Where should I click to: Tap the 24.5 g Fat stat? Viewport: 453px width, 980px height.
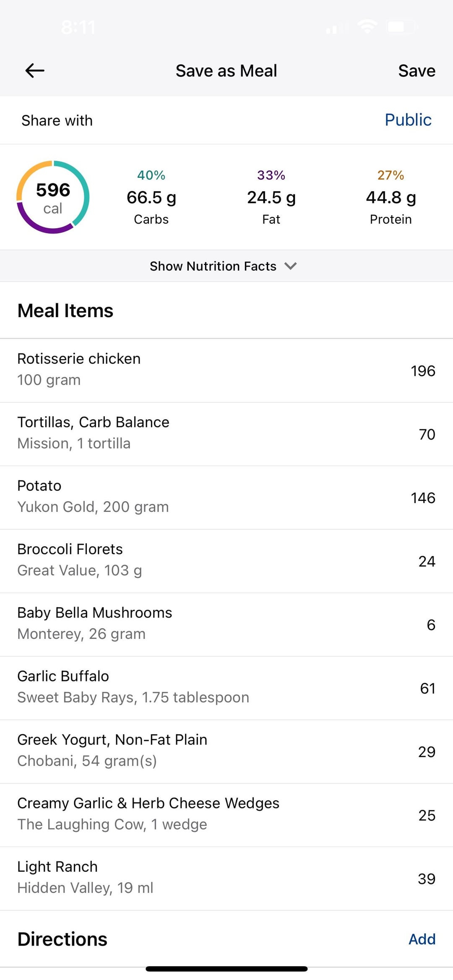[x=271, y=197]
